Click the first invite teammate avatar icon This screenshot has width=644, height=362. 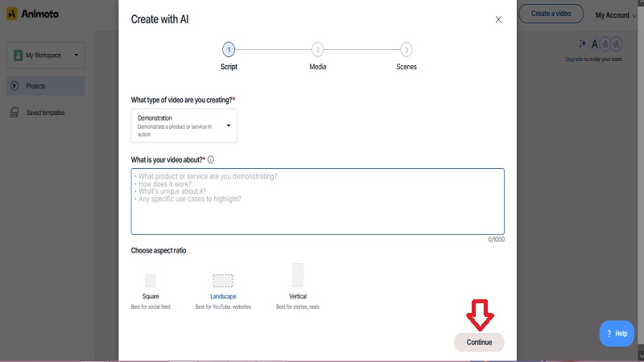(603, 44)
